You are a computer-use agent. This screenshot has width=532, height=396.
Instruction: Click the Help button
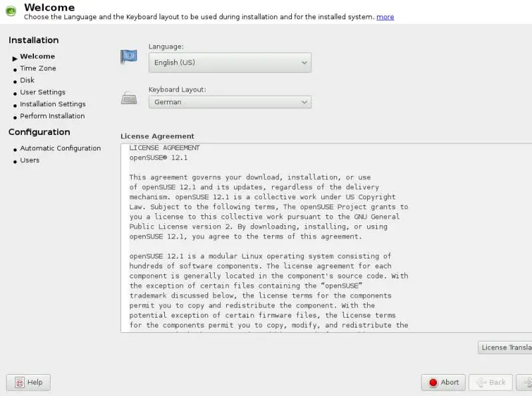28,383
